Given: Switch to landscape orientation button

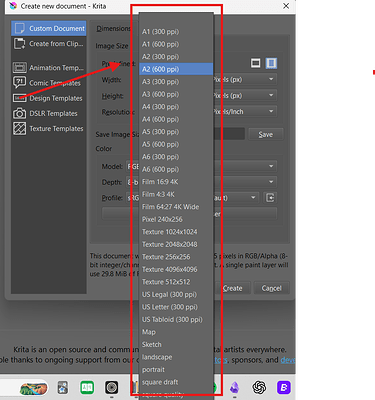Looking at the screenshot, I should (x=256, y=63).
